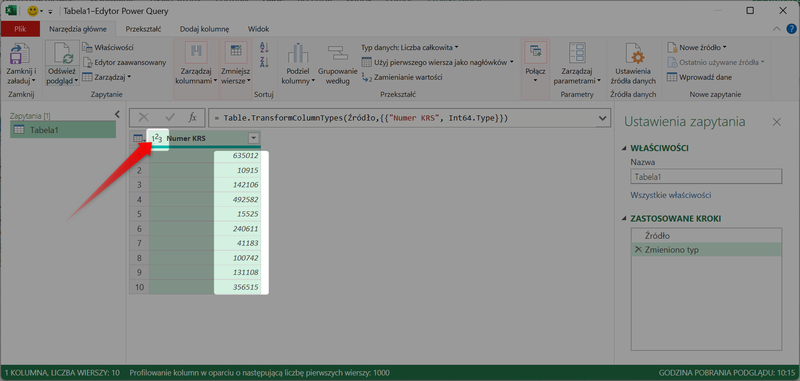
Task: Switch to the Narzędzia główne tab
Action: (x=78, y=29)
